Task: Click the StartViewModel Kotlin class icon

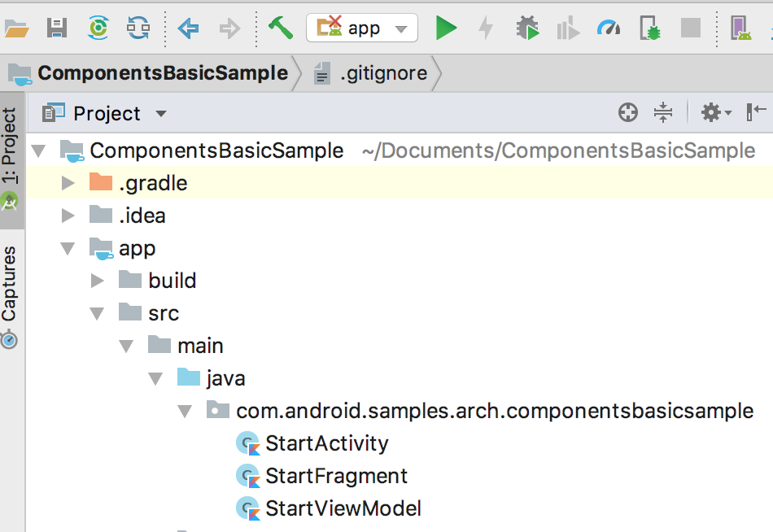Action: coord(248,508)
